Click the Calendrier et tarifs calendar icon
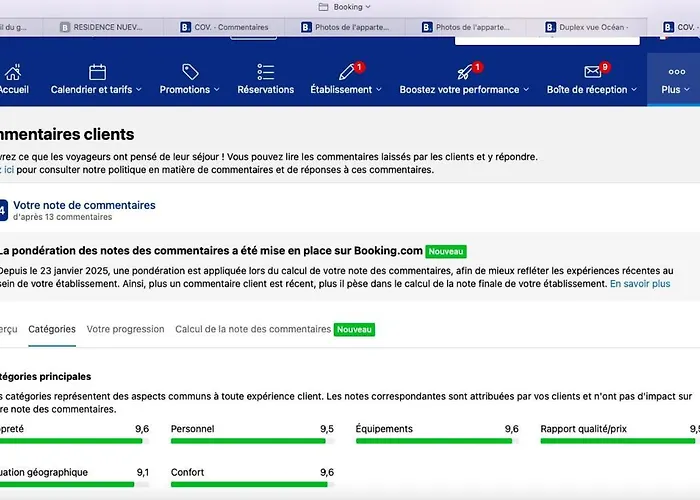Viewport: 700px width, 500px height. pyautogui.click(x=97, y=72)
